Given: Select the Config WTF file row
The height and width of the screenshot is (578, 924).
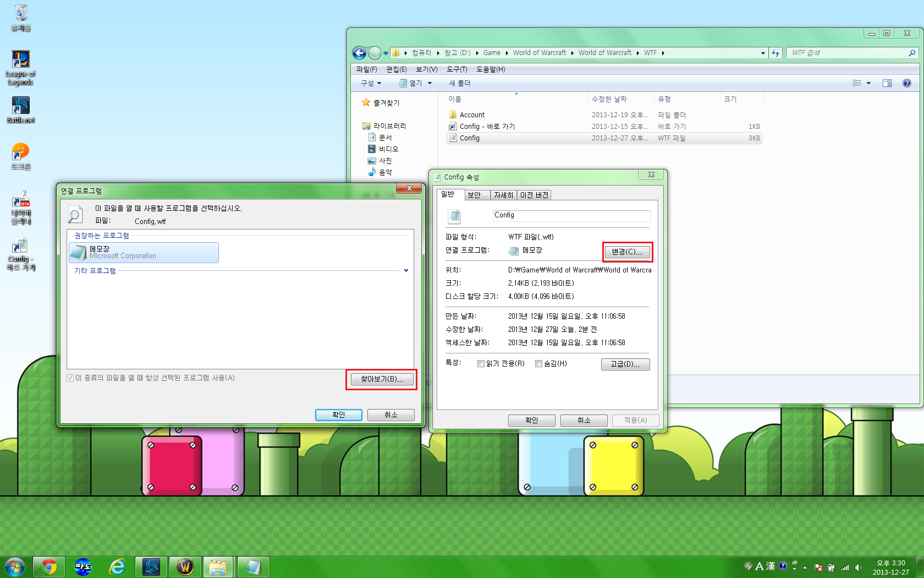Looking at the screenshot, I should coord(605,138).
